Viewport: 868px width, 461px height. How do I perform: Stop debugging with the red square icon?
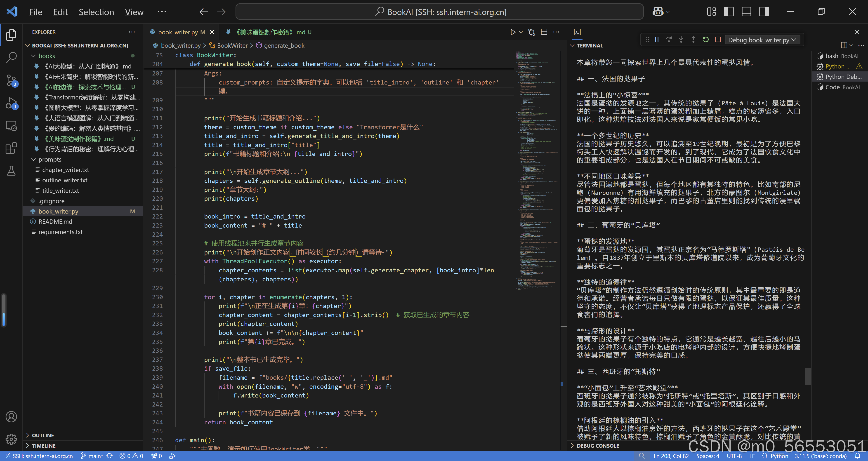(x=718, y=39)
